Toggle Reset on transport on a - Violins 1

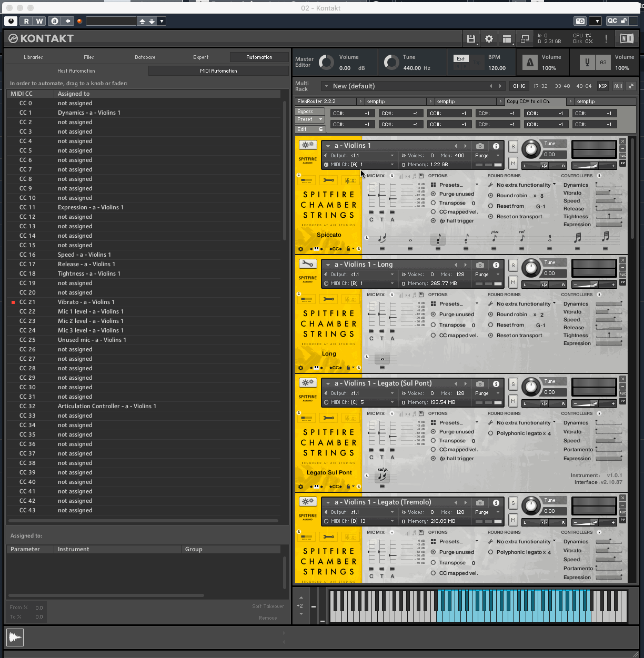490,217
